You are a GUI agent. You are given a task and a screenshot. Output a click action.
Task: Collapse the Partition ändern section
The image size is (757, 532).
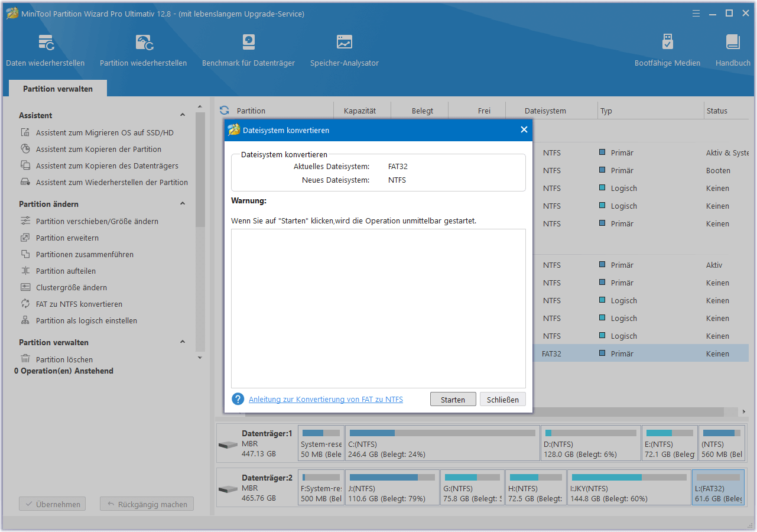pos(183,204)
